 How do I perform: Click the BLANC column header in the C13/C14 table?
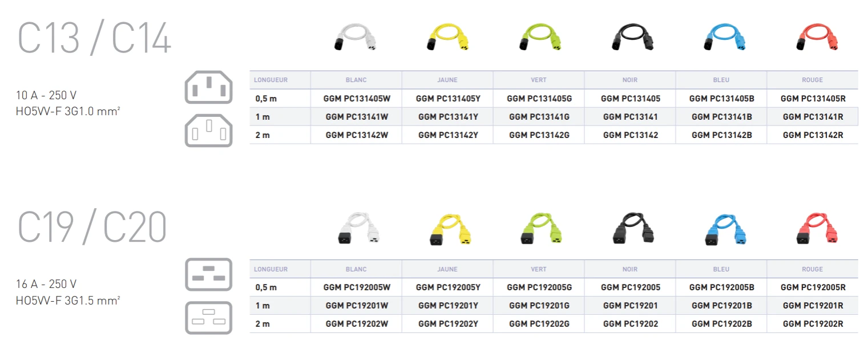coord(356,80)
